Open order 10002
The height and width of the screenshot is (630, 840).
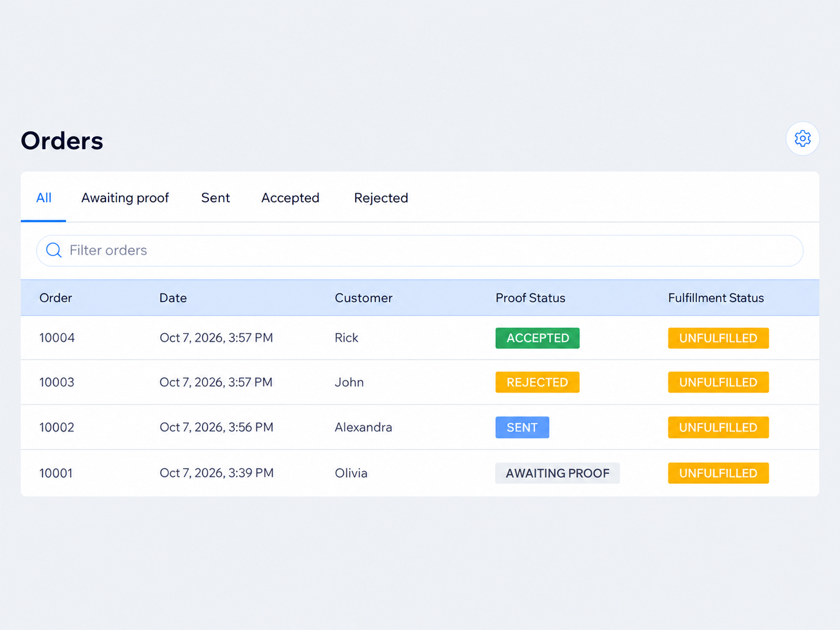tap(57, 428)
